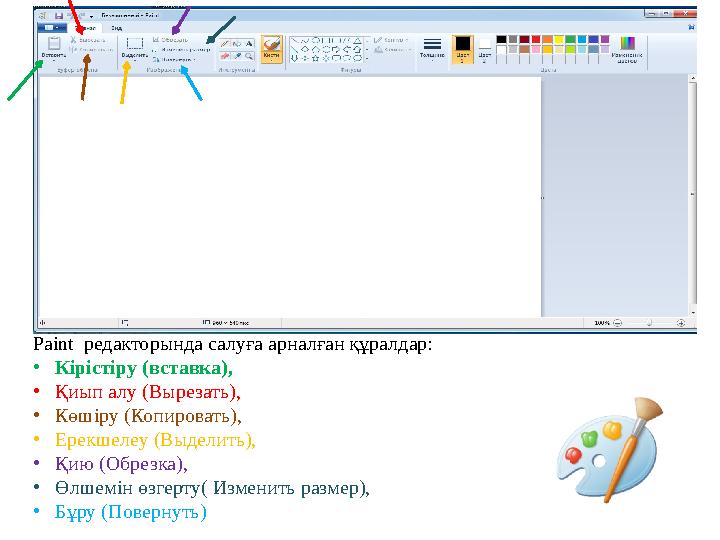The image size is (720, 540).
Task: Open the Изменение цветов (Edit colors) dialog
Action: (x=627, y=50)
